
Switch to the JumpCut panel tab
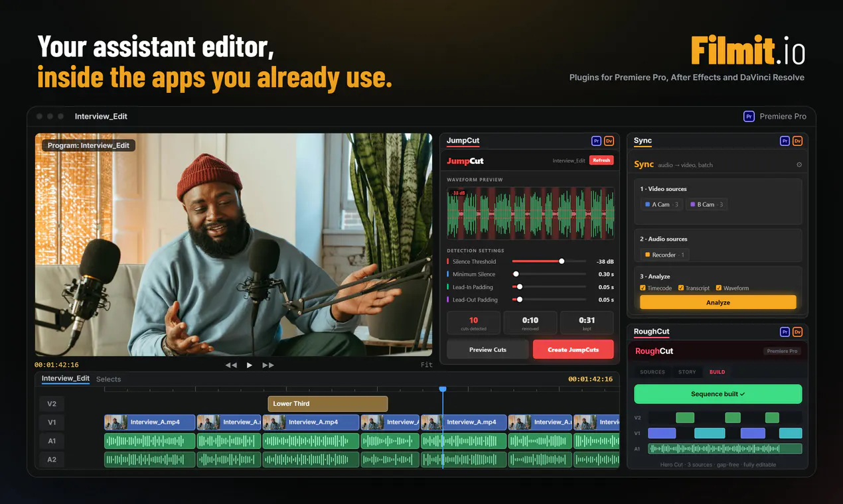pos(463,141)
